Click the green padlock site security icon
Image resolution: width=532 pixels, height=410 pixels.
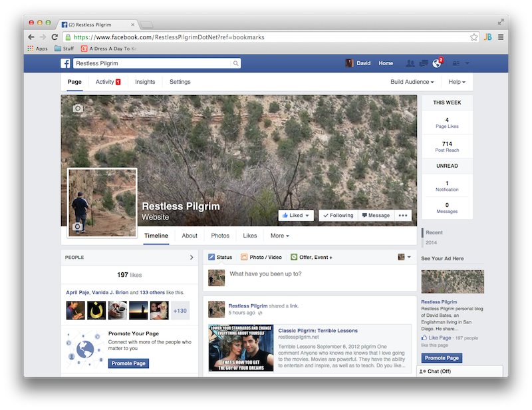[x=68, y=37]
